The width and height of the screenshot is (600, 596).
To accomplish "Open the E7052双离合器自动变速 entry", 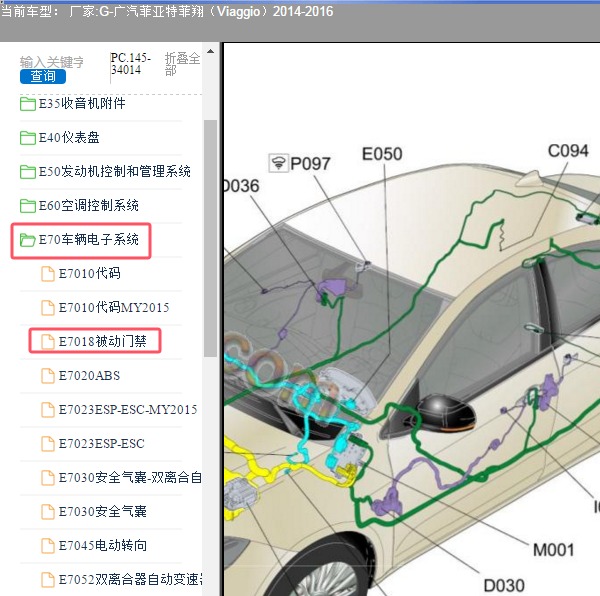I will coord(130,580).
